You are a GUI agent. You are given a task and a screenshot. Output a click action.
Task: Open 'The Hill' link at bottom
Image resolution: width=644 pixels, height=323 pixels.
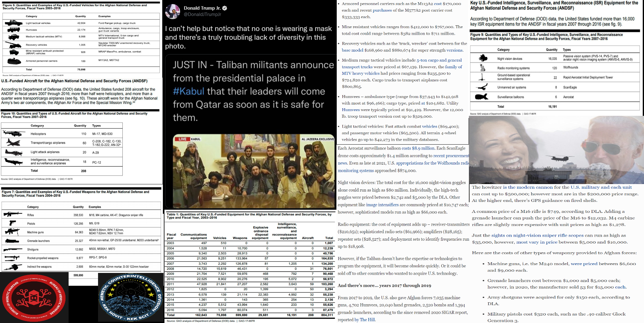[367, 320]
